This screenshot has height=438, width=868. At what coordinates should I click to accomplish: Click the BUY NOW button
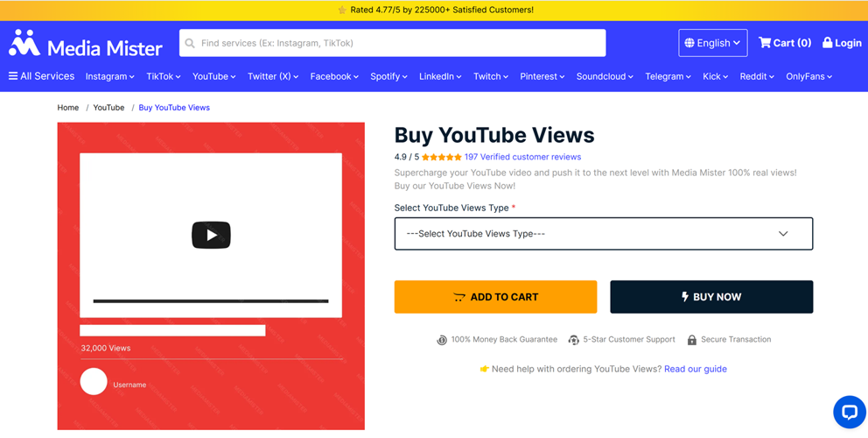pos(710,297)
